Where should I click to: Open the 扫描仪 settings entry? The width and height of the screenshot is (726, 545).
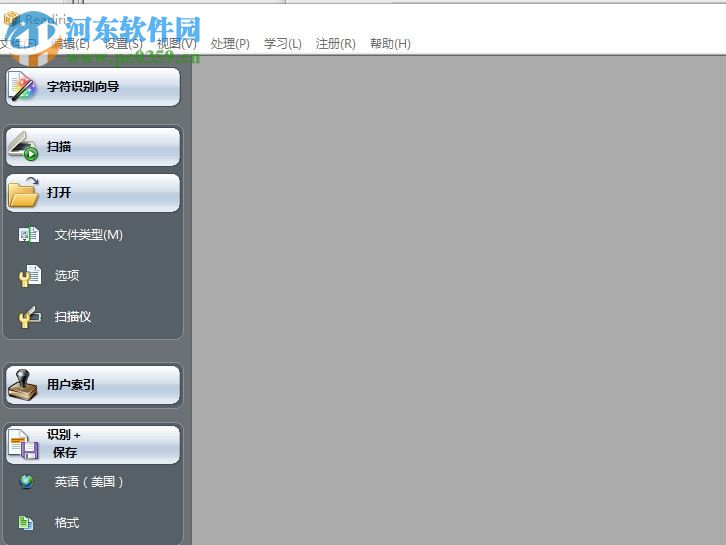[73, 317]
